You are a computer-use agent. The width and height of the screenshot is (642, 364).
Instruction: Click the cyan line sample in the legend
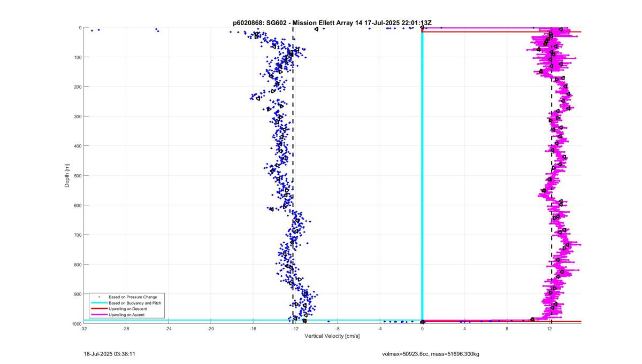point(98,303)
